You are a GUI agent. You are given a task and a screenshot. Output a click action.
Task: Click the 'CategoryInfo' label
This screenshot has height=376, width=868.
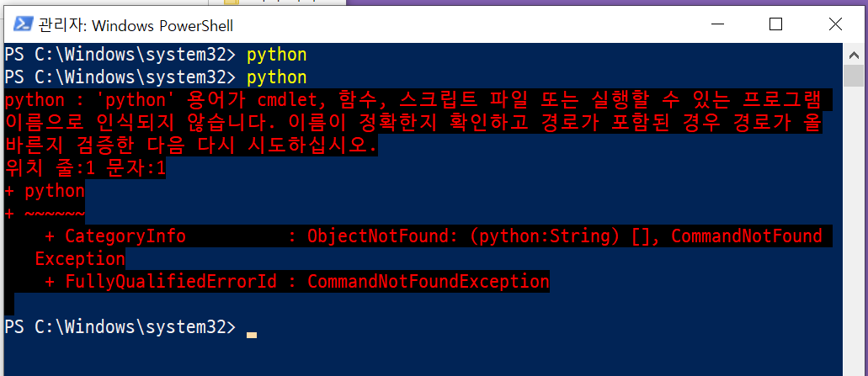(x=125, y=236)
